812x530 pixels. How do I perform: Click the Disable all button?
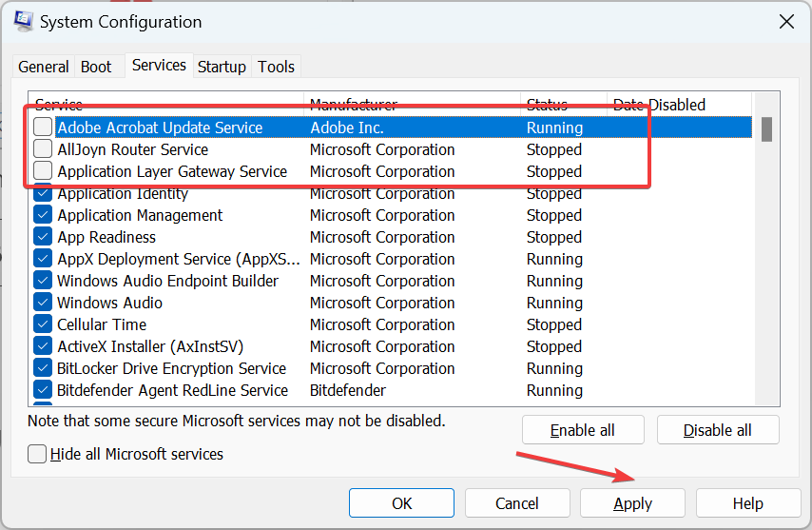click(718, 430)
